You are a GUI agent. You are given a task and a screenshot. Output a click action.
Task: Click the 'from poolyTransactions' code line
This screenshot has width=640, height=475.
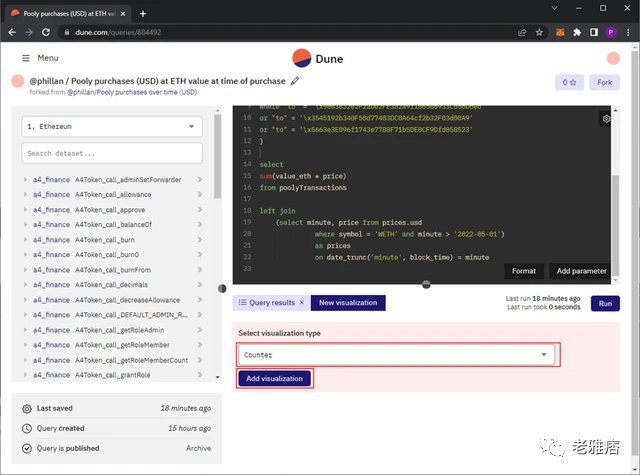tap(303, 188)
